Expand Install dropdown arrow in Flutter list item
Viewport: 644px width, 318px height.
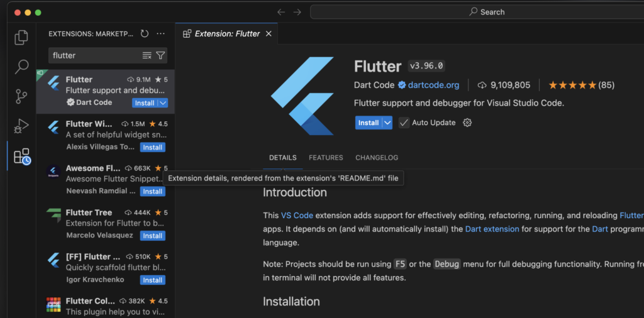(163, 103)
